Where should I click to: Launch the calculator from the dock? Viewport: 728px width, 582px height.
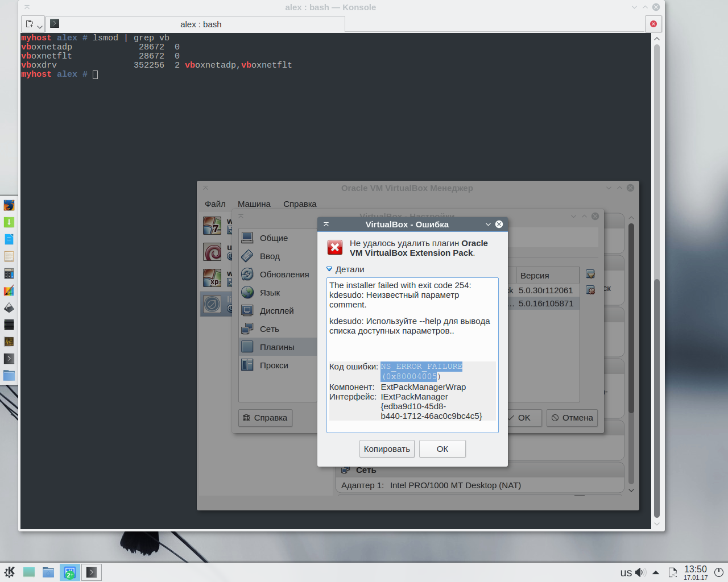point(9,273)
